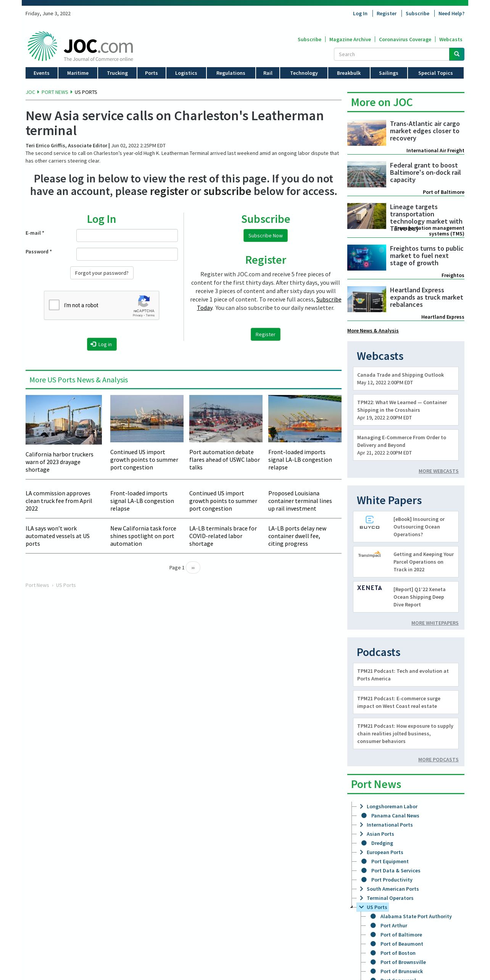The image size is (490, 980).
Task: Click the E-mail input field
Action: [127, 235]
